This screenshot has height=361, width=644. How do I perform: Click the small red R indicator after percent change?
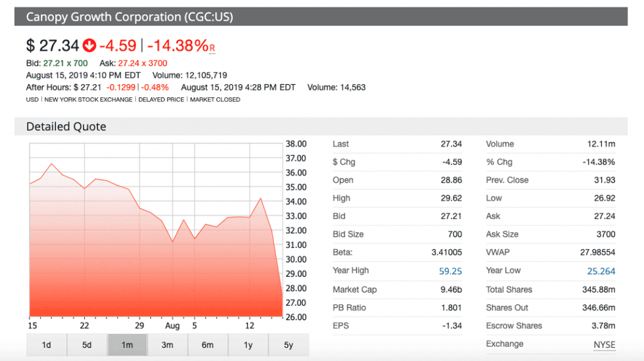pyautogui.click(x=212, y=48)
